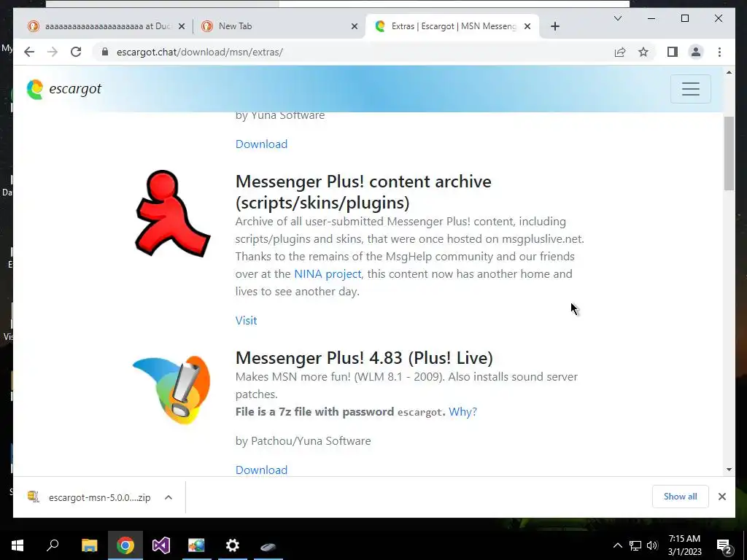Screen dimensions: 747x560
Task: Click the Chrome taskbar icon
Action: point(125,545)
